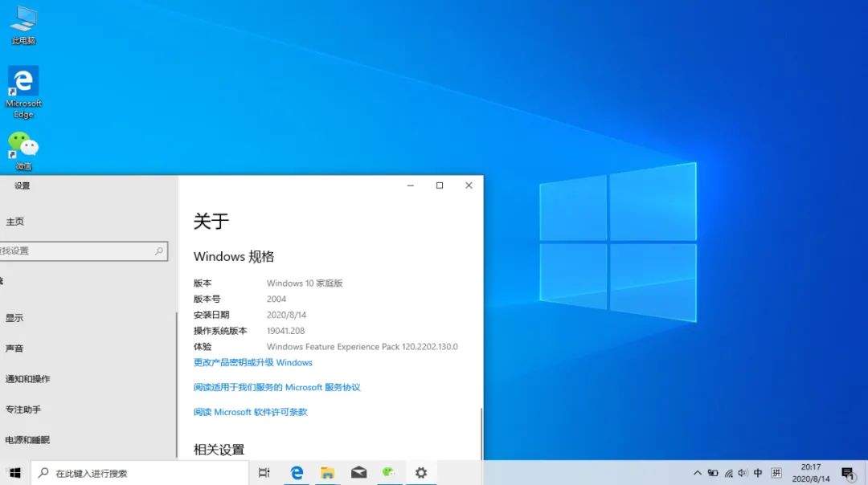Open the 阅读 Microsoft 软件许可条款 link
Screen dimensions: 868x485
coord(252,411)
